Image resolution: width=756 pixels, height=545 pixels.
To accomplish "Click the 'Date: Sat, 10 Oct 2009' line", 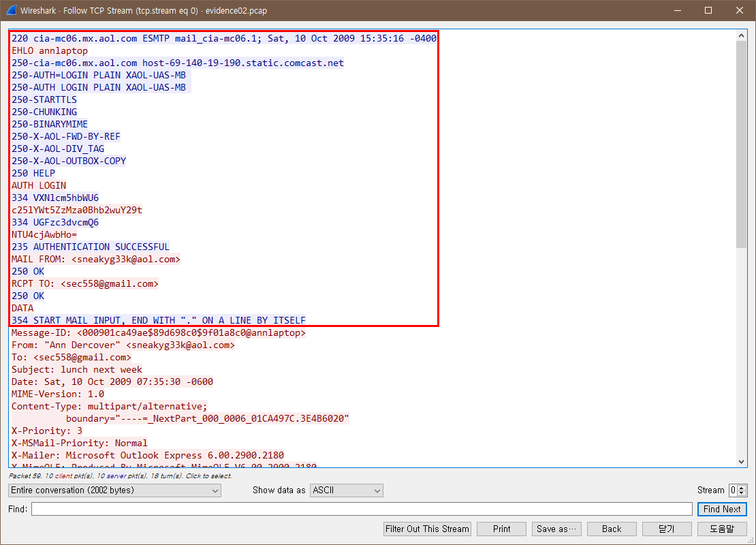I will pos(112,382).
